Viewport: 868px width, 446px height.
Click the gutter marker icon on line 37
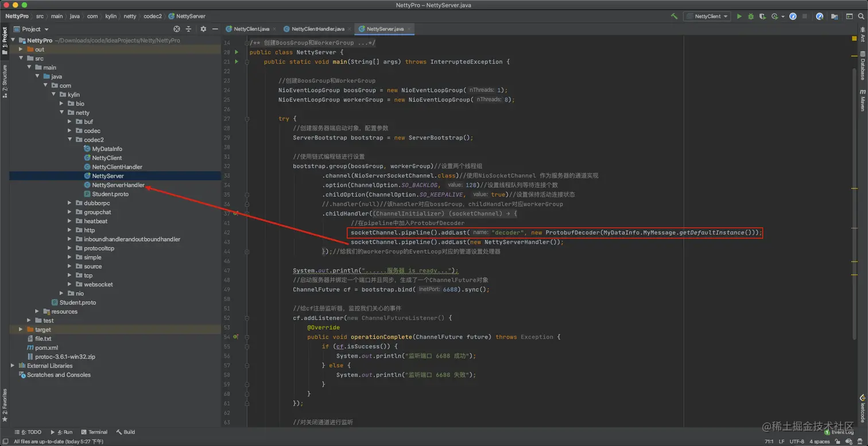(x=236, y=214)
